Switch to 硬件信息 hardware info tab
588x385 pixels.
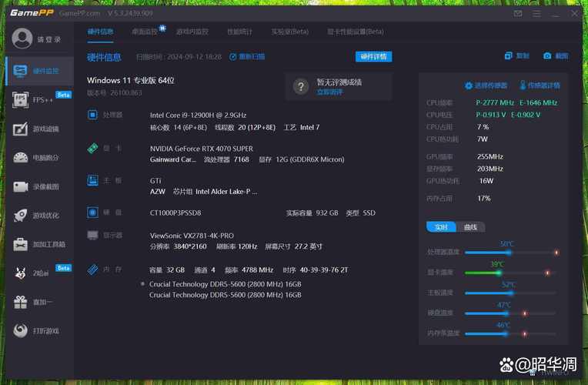coord(100,32)
